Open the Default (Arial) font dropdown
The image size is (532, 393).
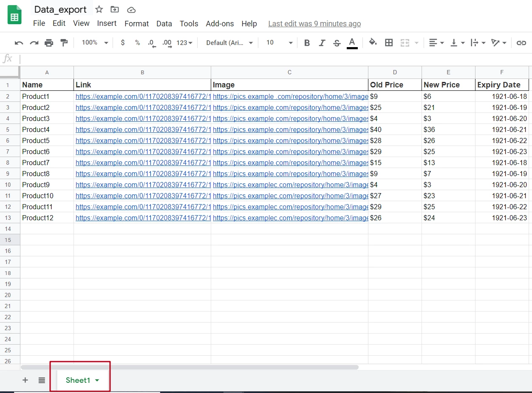click(x=229, y=42)
